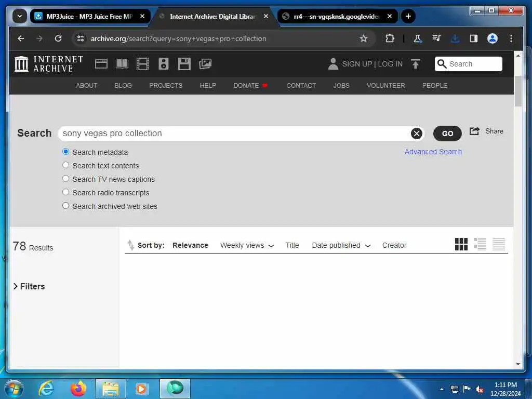532x399 pixels.
Task: Sort results by Creator
Action: [394, 245]
